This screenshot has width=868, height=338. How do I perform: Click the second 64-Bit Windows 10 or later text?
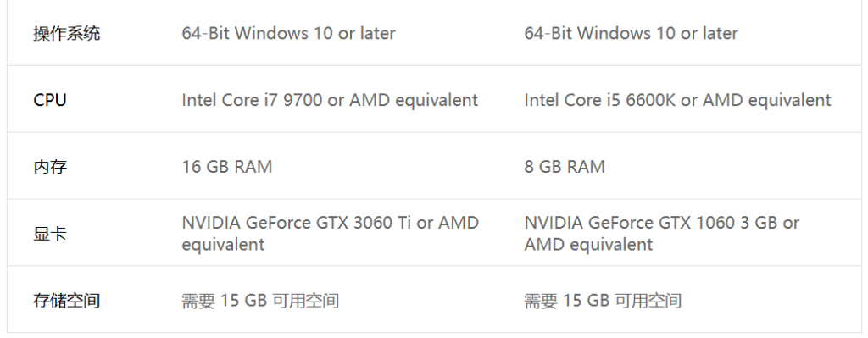[631, 33]
